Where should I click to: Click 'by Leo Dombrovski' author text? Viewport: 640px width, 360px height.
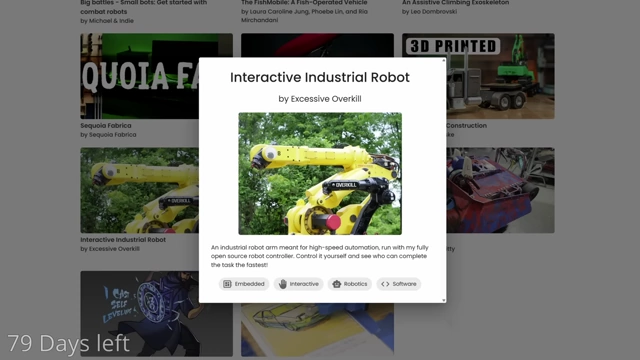click(x=429, y=12)
